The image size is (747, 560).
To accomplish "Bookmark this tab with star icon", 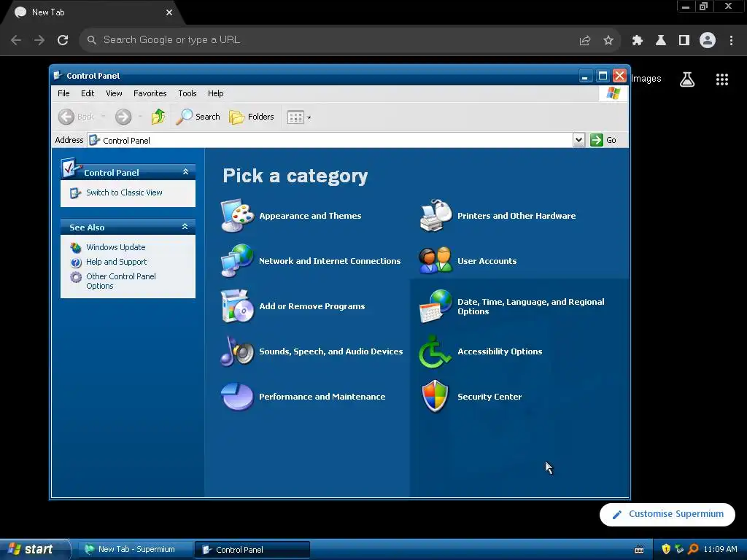I will 608,41.
